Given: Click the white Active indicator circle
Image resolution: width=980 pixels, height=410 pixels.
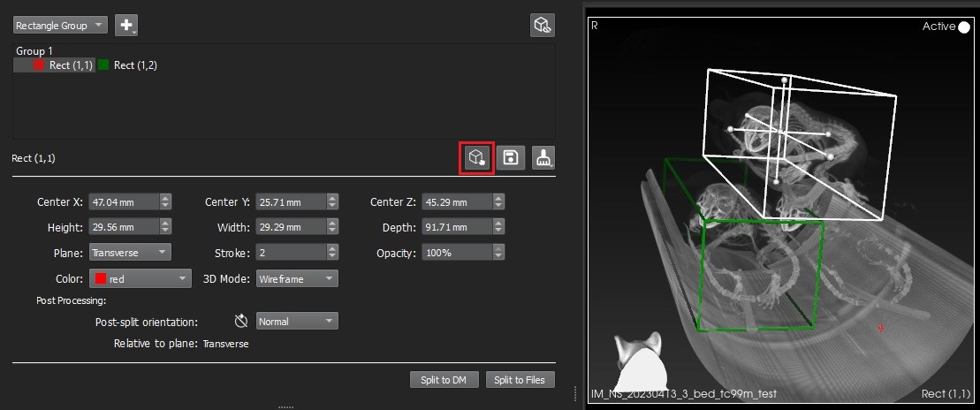Looking at the screenshot, I should (x=964, y=27).
